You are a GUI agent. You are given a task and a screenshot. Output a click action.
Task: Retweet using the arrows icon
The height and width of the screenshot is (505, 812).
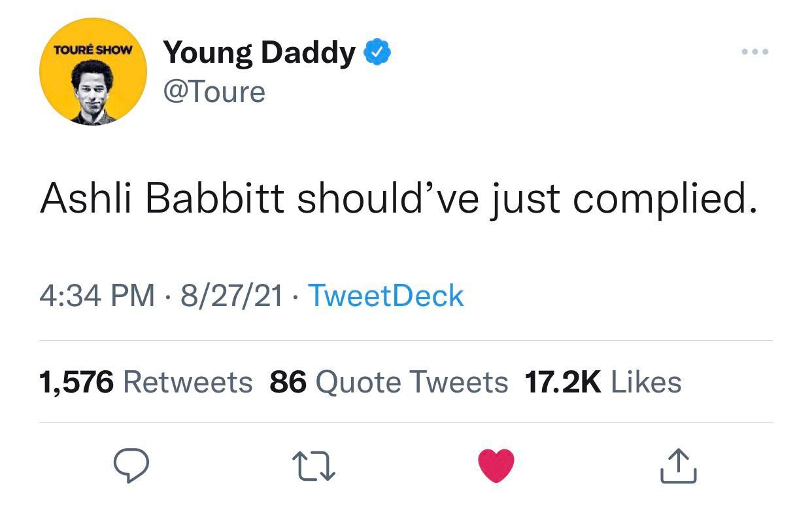[314, 466]
